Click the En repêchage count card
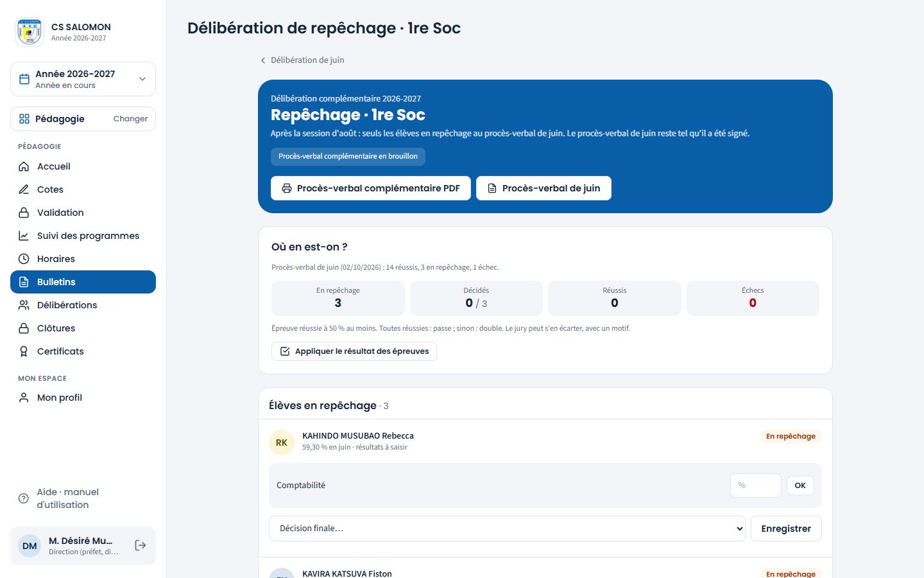The image size is (924, 578). (x=338, y=298)
